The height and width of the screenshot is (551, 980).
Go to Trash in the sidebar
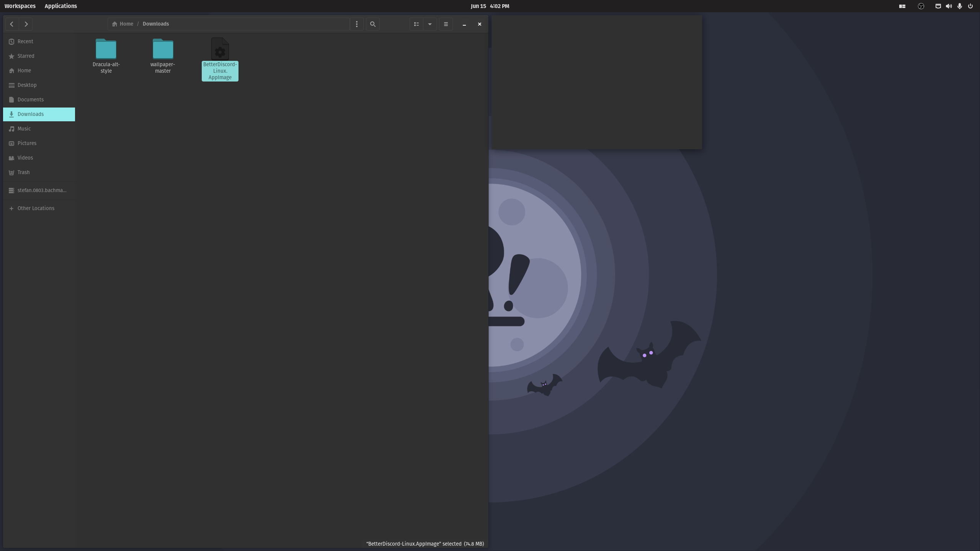[x=23, y=172]
